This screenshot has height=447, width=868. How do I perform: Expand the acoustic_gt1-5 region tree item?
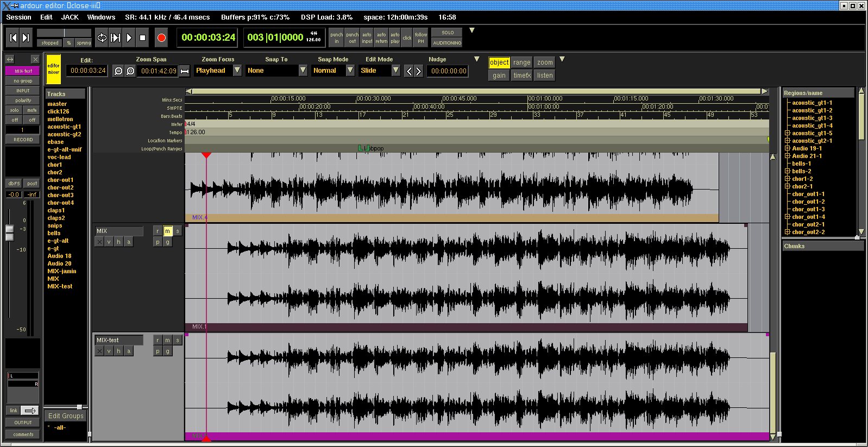pyautogui.click(x=787, y=133)
